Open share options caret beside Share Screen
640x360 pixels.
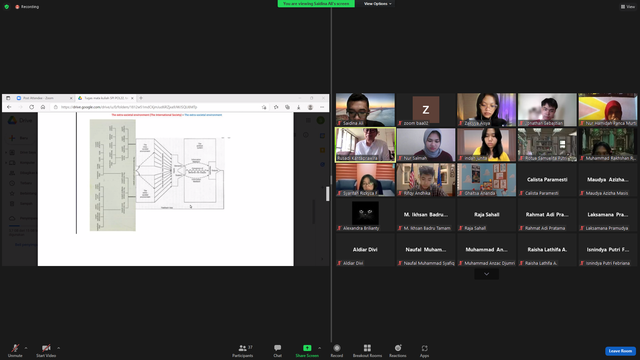coord(320,348)
